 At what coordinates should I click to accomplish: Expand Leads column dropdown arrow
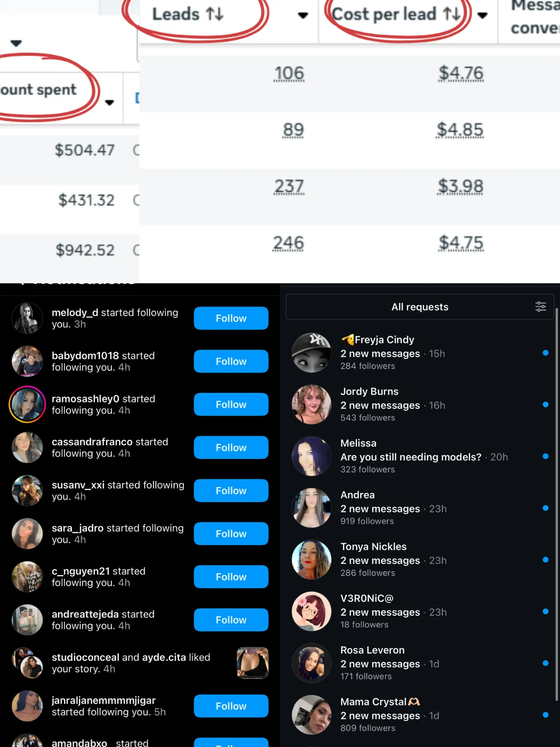coord(303,15)
